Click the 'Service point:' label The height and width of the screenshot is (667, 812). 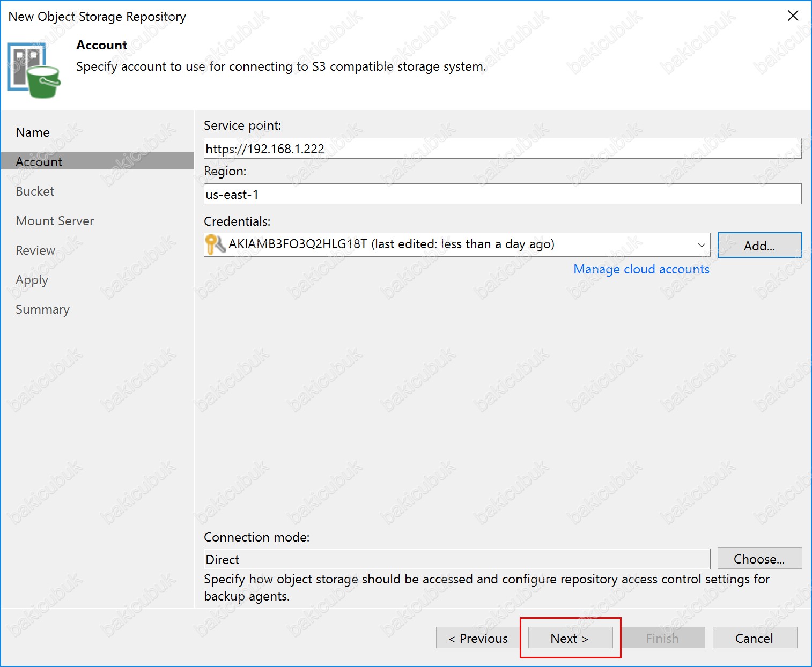[x=242, y=125]
